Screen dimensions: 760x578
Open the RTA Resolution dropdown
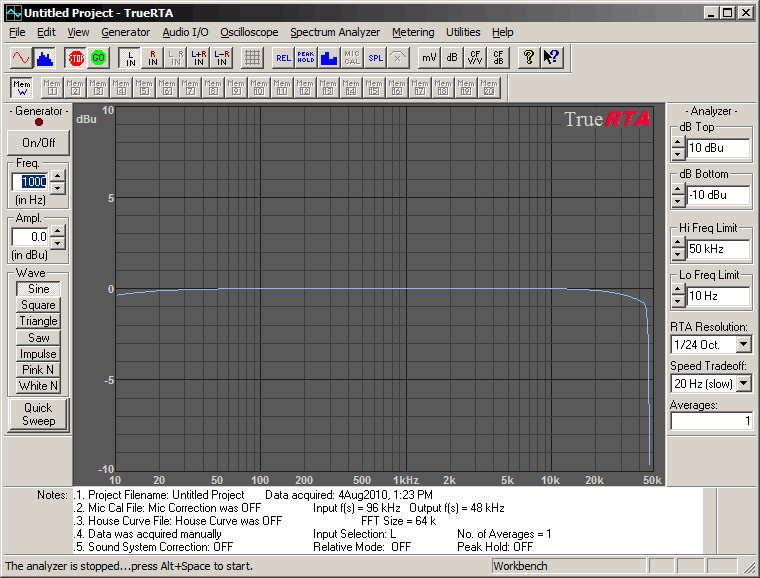pyautogui.click(x=744, y=344)
